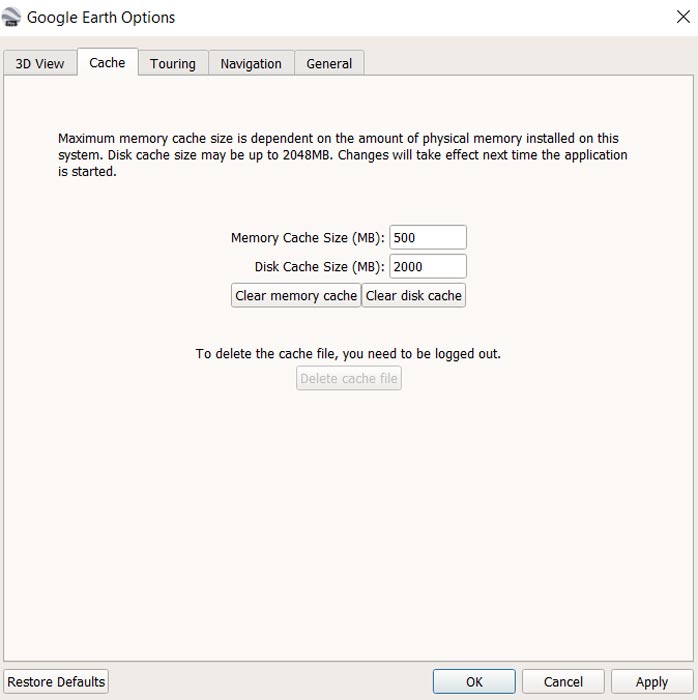This screenshot has width=698, height=700.
Task: Click the greyed-out Delete cache file button
Action: (x=349, y=378)
